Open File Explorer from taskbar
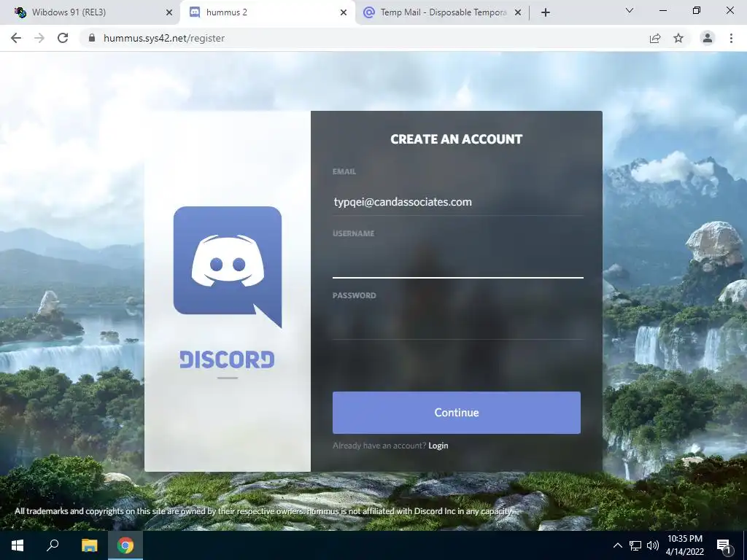This screenshot has width=747, height=560. pos(89,545)
